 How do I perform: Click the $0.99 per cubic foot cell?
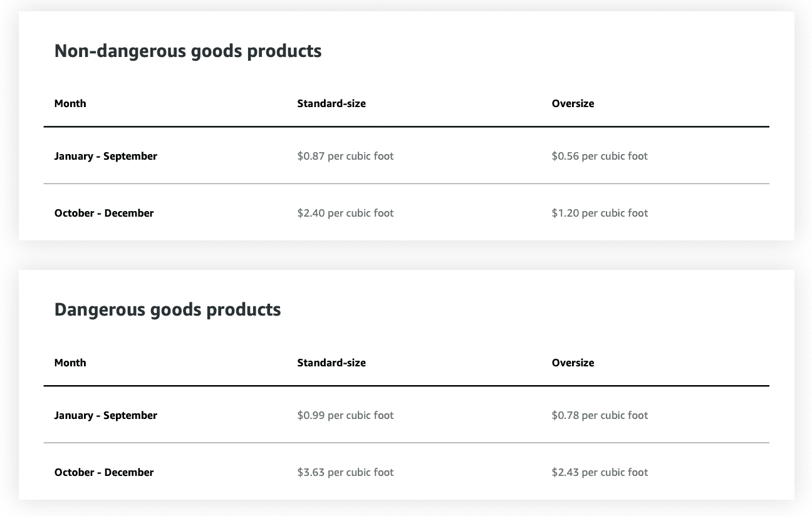345,415
